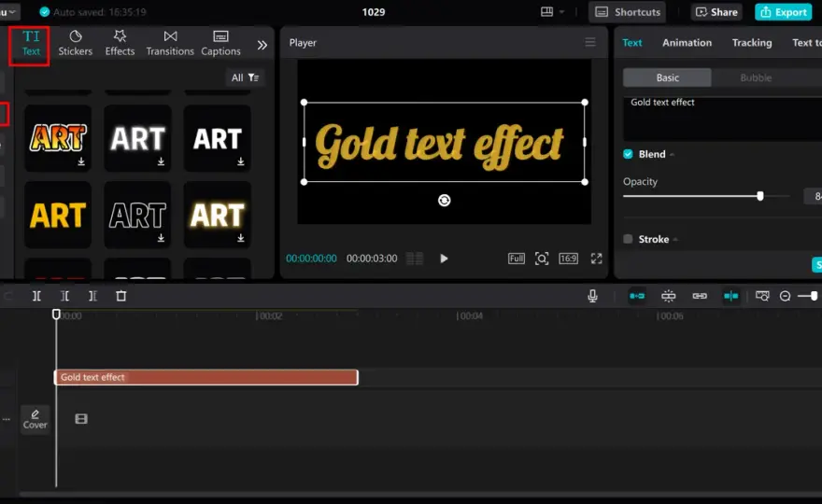Toggle the timeline grid icon beside the duration
Viewport: 822px width, 504px height.
coord(415,259)
